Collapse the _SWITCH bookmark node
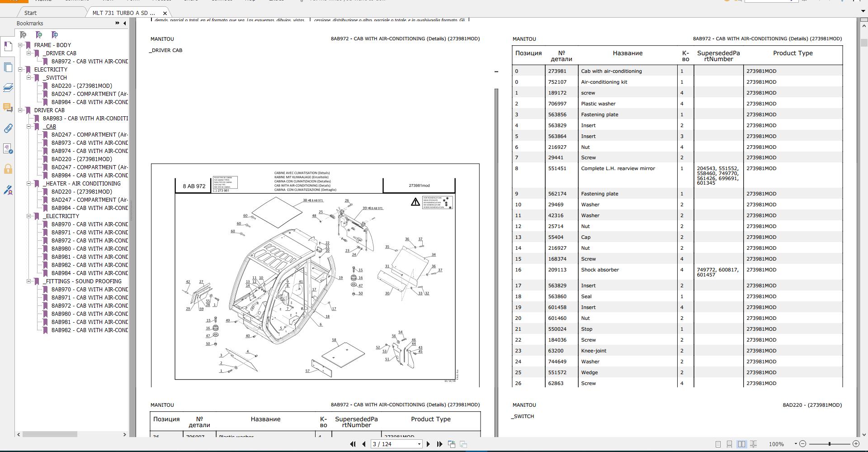The height and width of the screenshot is (452, 868). tap(29, 77)
